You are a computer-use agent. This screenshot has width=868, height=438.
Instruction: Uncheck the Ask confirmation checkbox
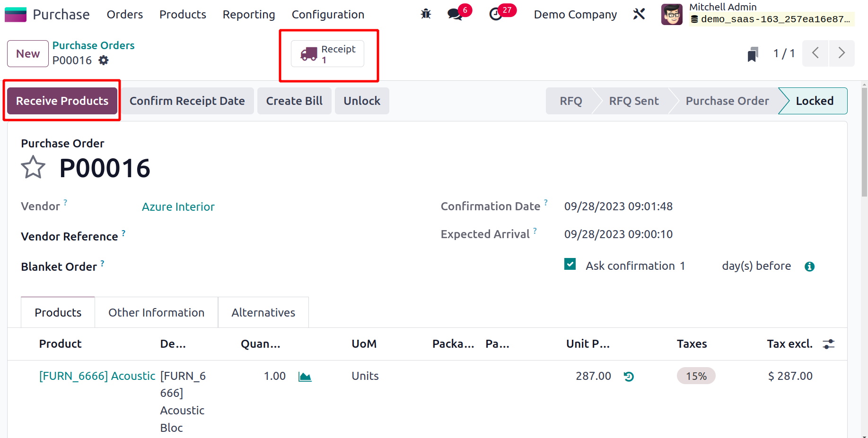[570, 265]
